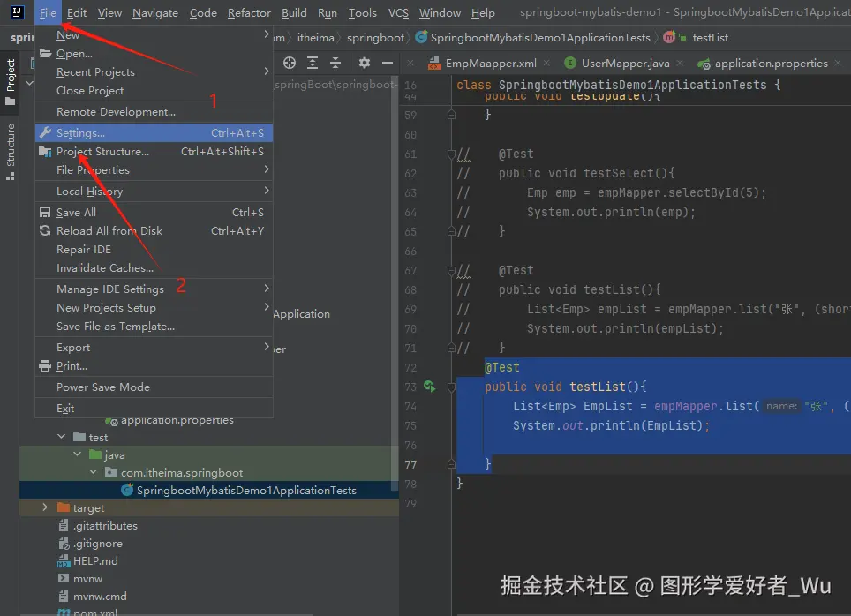Click Reload All from Disk
Image resolution: width=851 pixels, height=616 pixels.
tap(154, 230)
